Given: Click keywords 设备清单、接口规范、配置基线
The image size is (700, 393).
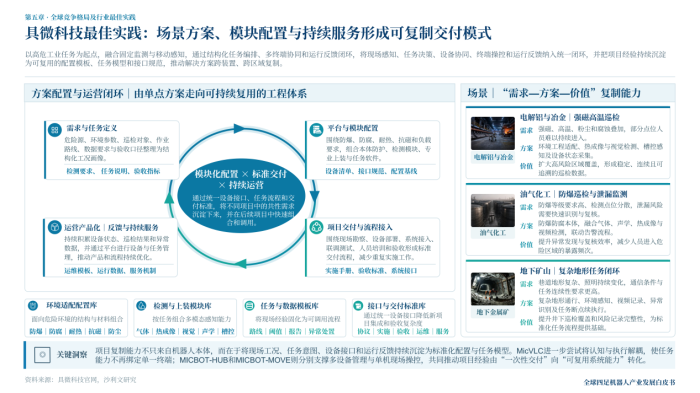Looking at the screenshot, I should [x=371, y=171].
